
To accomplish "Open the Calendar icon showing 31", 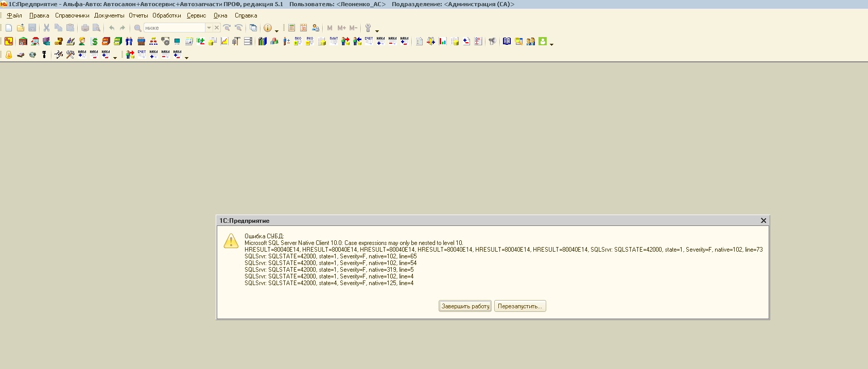I will 304,28.
